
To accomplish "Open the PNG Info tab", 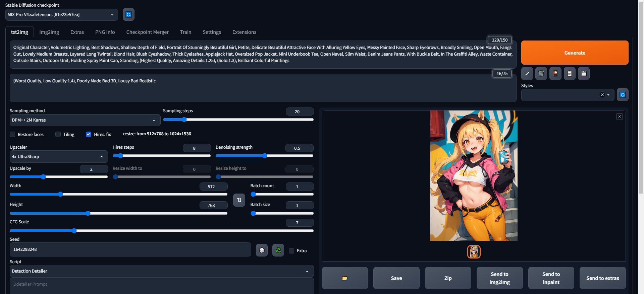I will (105, 32).
